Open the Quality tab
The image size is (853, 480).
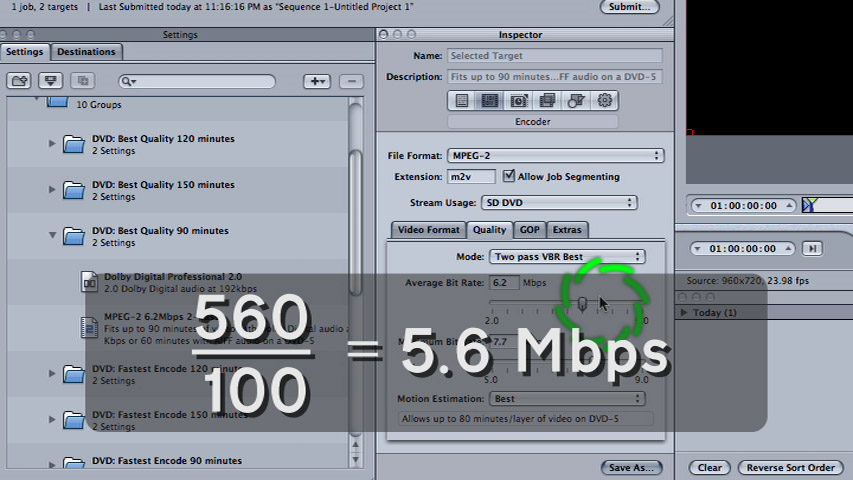pyautogui.click(x=490, y=230)
